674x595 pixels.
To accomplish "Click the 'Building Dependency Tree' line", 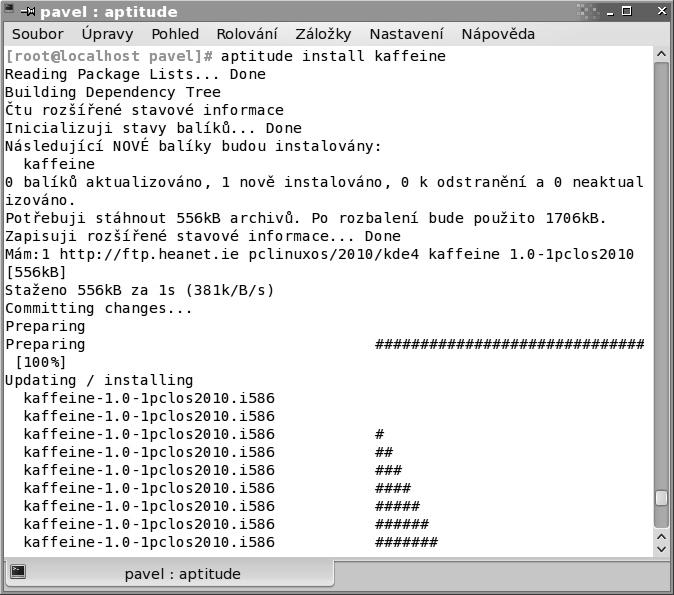I will 113,92.
